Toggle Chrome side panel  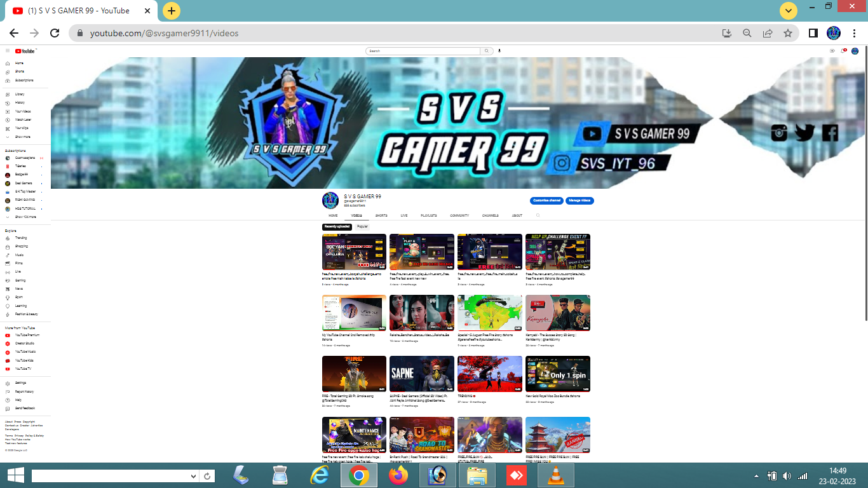(813, 33)
